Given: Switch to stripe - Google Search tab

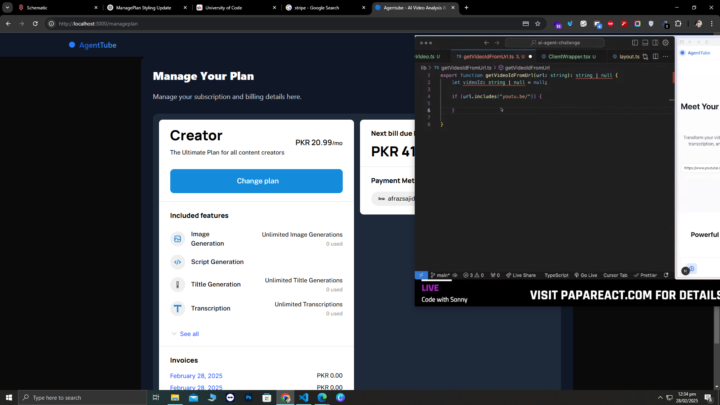Looking at the screenshot, I should 323,8.
